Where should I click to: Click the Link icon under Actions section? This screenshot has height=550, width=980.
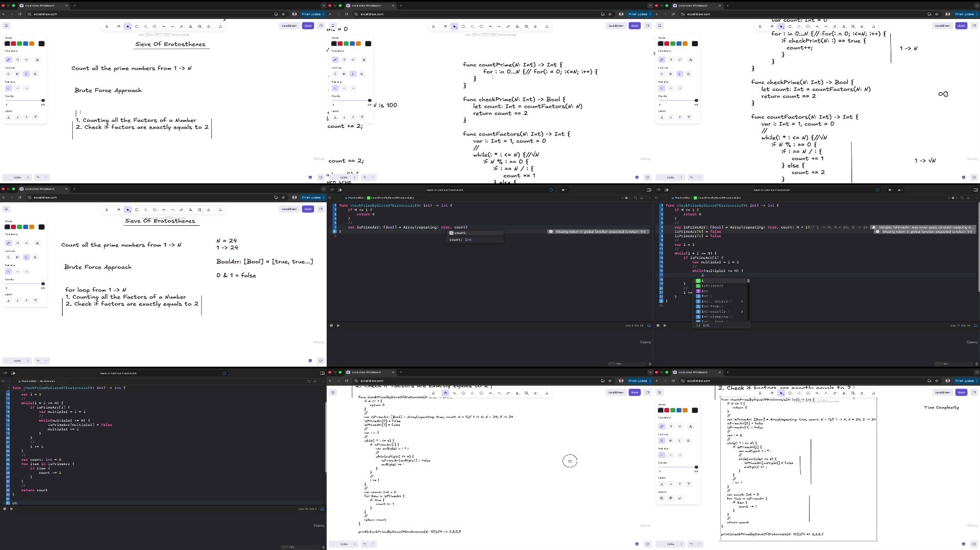[679, 498]
